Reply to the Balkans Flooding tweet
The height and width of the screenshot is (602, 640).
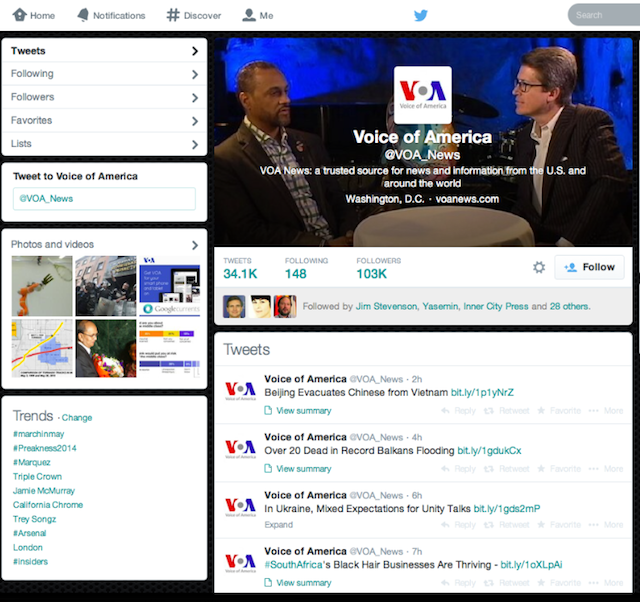click(x=458, y=469)
